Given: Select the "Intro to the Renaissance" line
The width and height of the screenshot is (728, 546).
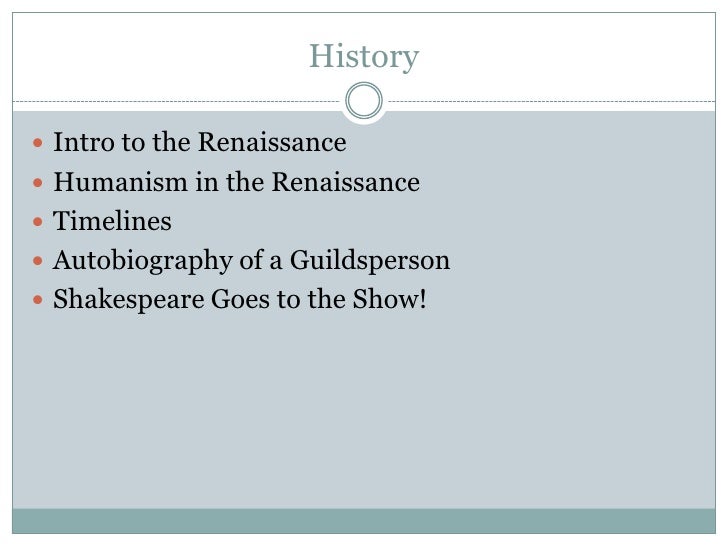Looking at the screenshot, I should pos(199,143).
